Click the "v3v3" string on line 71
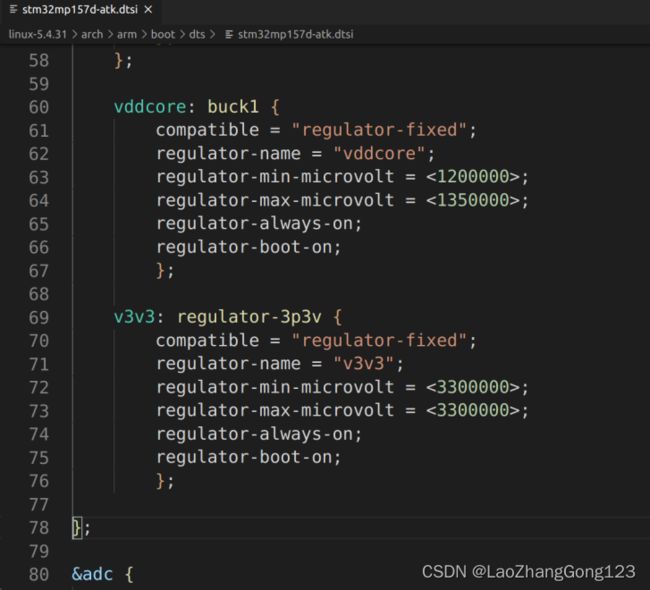The image size is (650, 590). coord(364,364)
